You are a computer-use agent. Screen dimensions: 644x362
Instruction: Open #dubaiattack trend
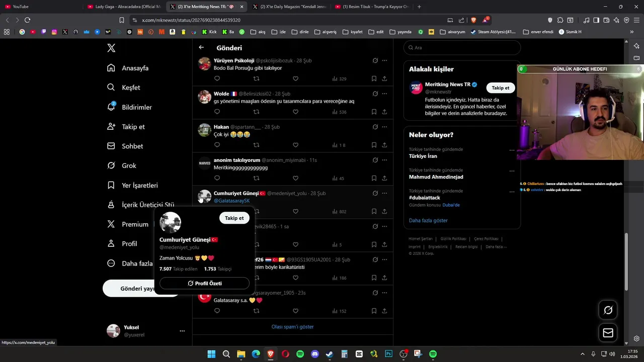pos(424,198)
